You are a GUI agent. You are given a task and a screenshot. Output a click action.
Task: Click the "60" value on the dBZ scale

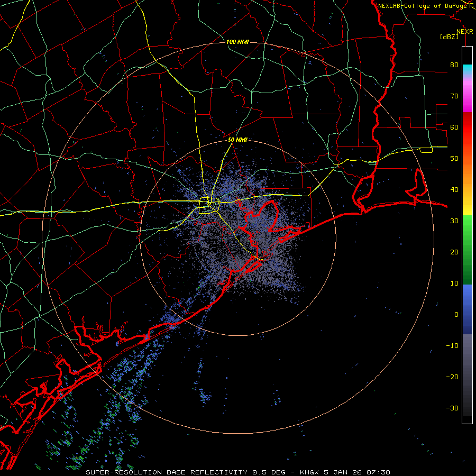pyautogui.click(x=454, y=127)
